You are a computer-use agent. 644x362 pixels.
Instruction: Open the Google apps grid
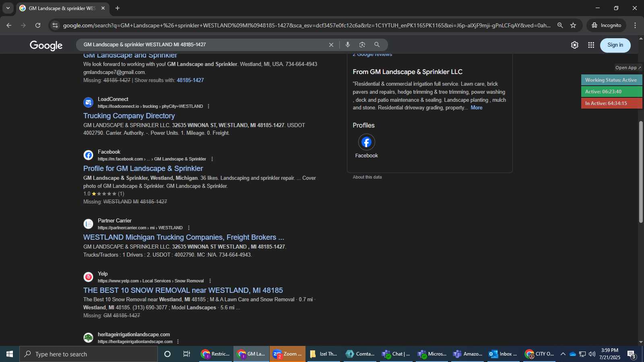pyautogui.click(x=591, y=45)
